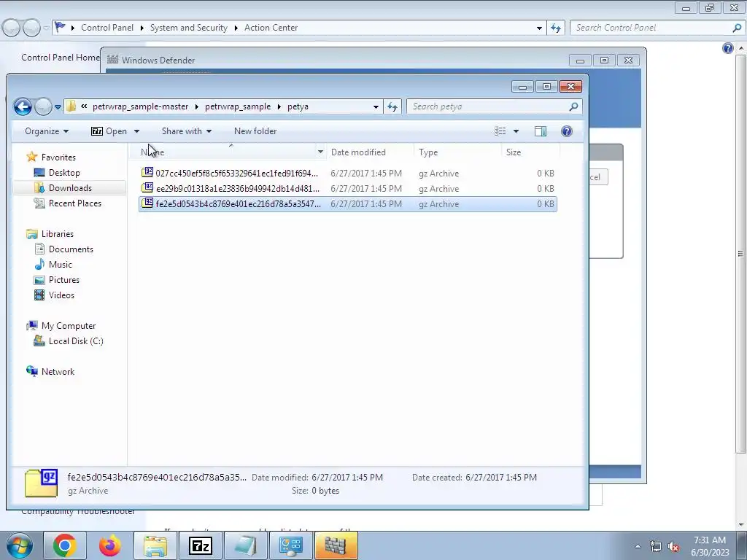This screenshot has height=560, width=747.
Task: Open selected file with 7z Open button
Action: [x=109, y=131]
